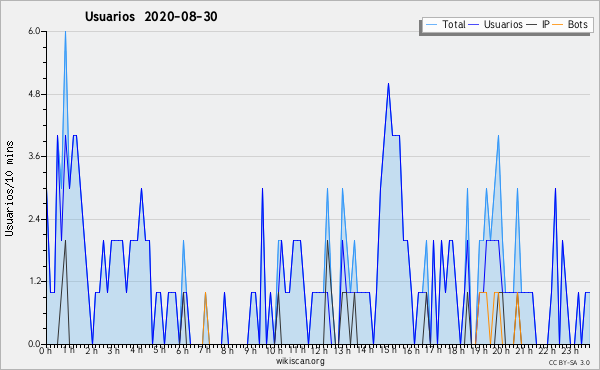This screenshot has height=370, width=600.
Task: Click the '9 h' x-axis label
Action: (x=250, y=351)
